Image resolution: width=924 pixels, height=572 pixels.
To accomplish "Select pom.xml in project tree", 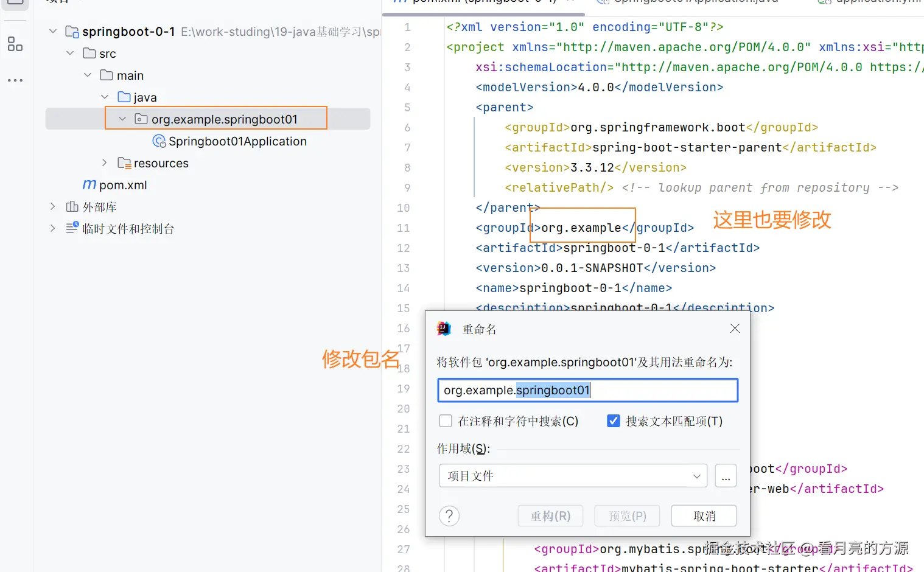I will click(123, 185).
